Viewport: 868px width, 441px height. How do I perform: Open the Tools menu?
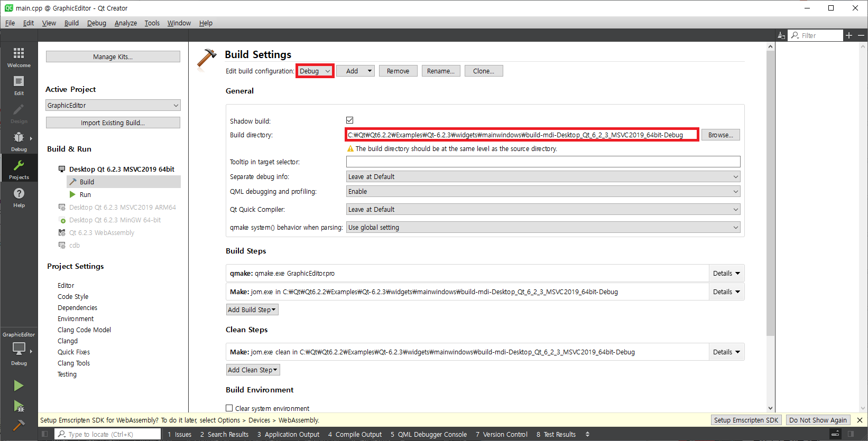152,23
